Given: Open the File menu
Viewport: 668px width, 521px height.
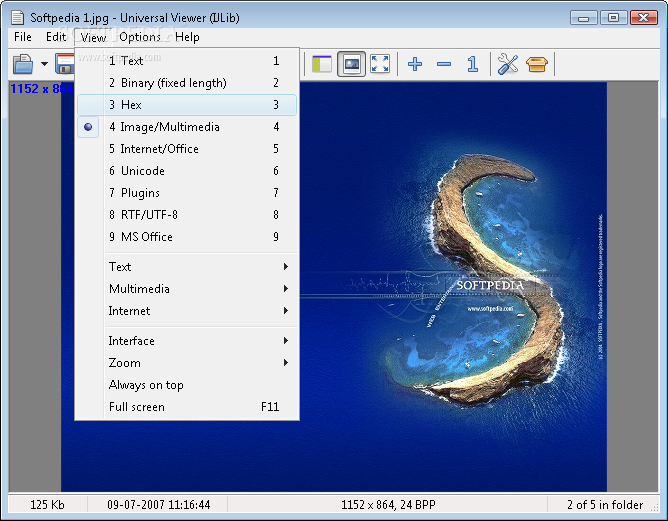Looking at the screenshot, I should [x=23, y=37].
